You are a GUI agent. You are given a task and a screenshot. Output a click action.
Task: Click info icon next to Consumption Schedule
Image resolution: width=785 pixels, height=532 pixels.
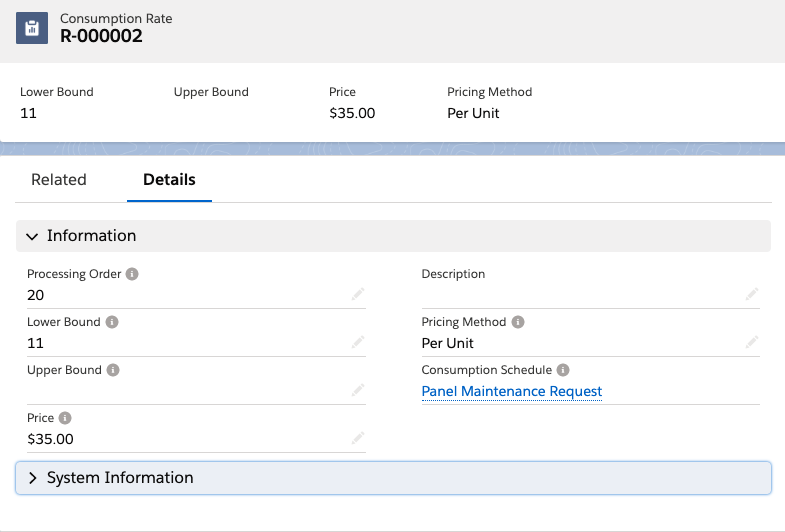click(x=563, y=370)
